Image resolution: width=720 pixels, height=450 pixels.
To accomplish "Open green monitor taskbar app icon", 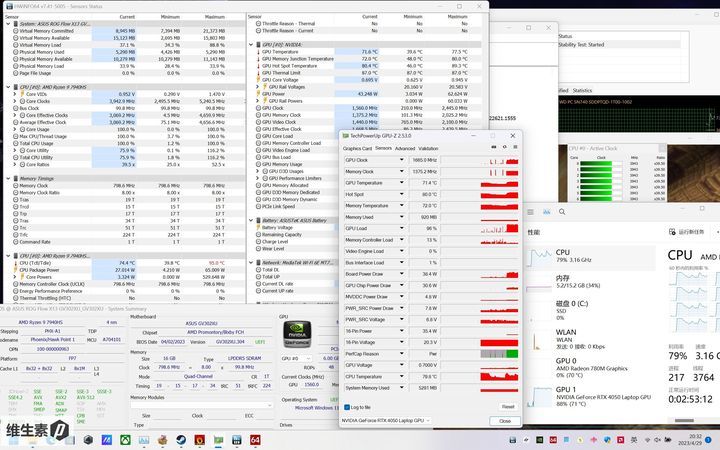I will tap(218, 440).
